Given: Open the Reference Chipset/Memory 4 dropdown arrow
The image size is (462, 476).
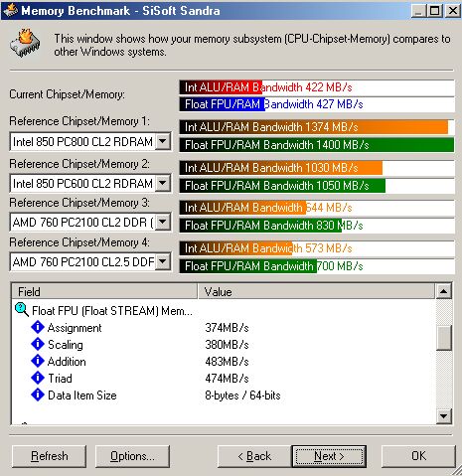Looking at the screenshot, I should (x=163, y=262).
